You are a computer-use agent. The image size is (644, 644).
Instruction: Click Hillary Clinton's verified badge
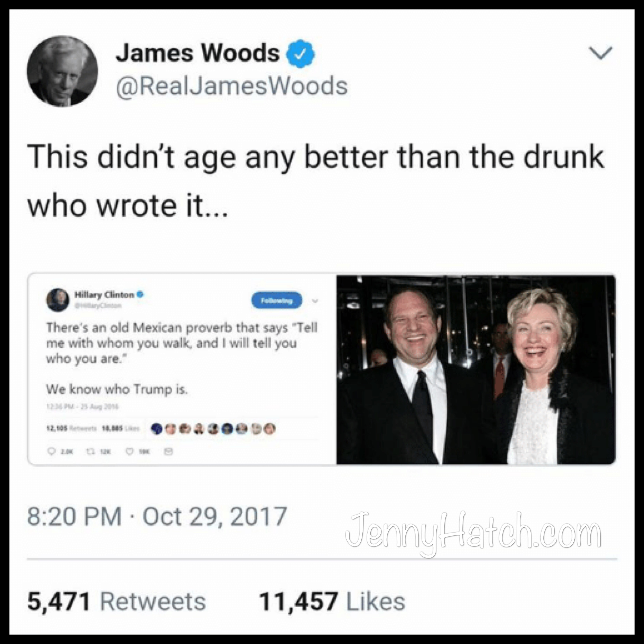[141, 295]
